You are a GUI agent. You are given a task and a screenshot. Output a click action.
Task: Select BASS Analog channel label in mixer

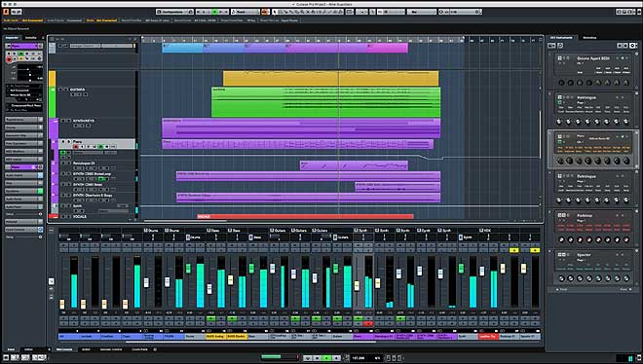click(x=215, y=337)
